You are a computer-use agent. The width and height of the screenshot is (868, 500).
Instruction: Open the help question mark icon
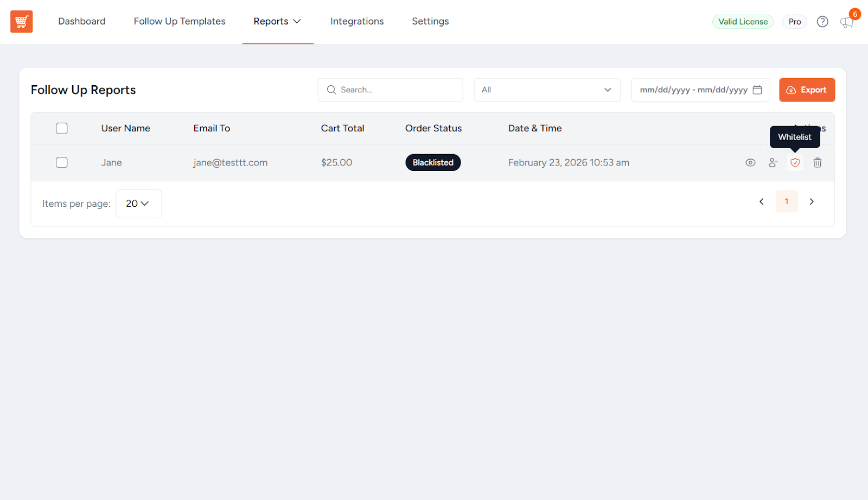coord(822,22)
